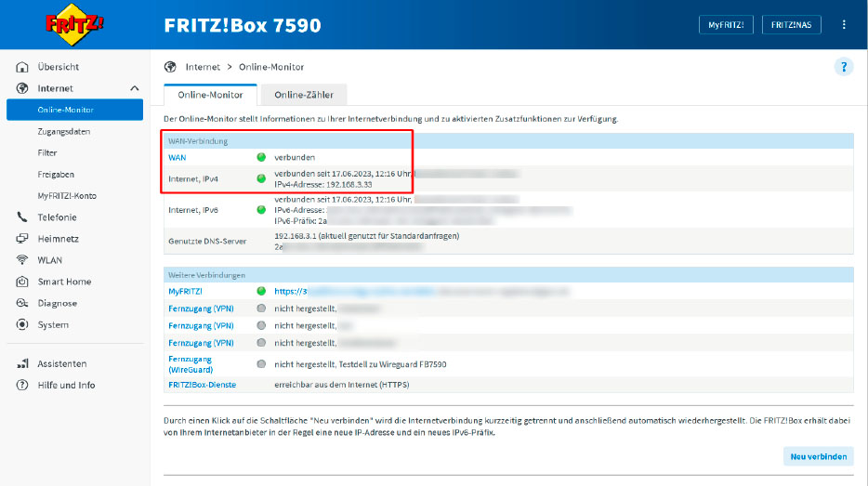Click the FRITZ! logo

tap(74, 24)
